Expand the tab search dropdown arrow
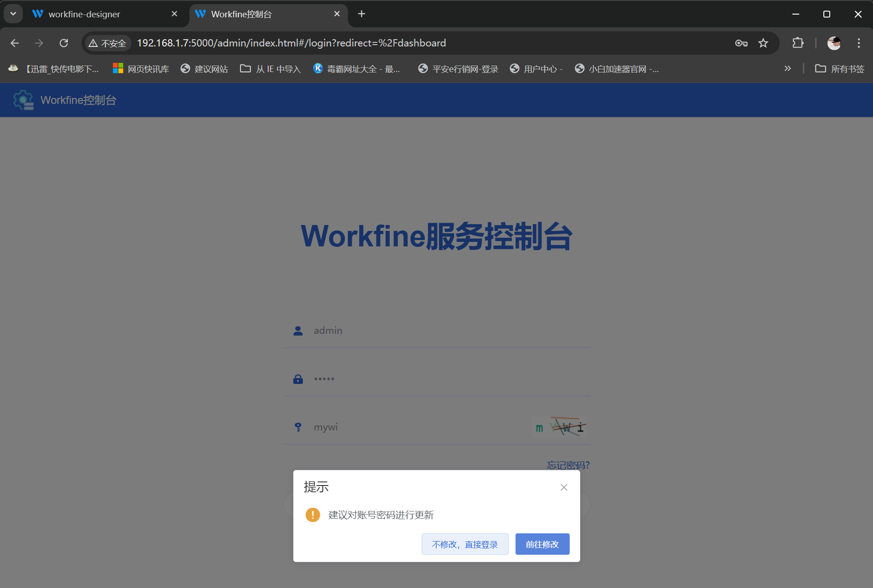The height and width of the screenshot is (588, 873). pos(13,14)
